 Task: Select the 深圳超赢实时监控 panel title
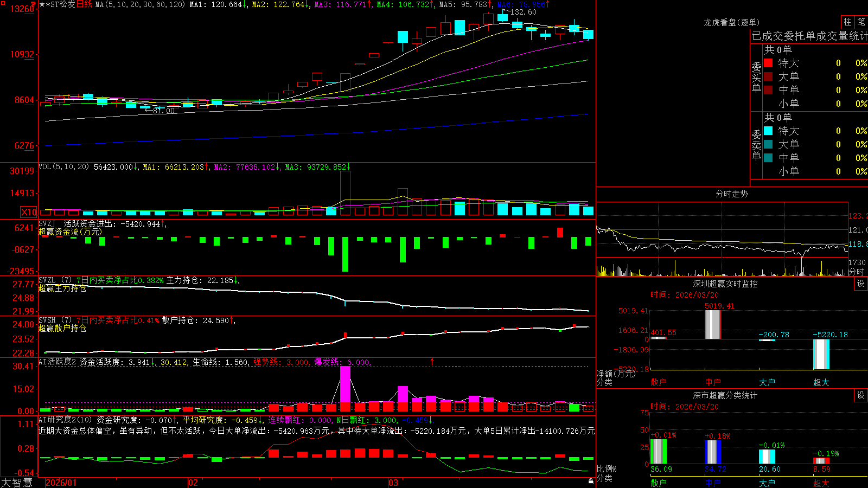pos(725,284)
